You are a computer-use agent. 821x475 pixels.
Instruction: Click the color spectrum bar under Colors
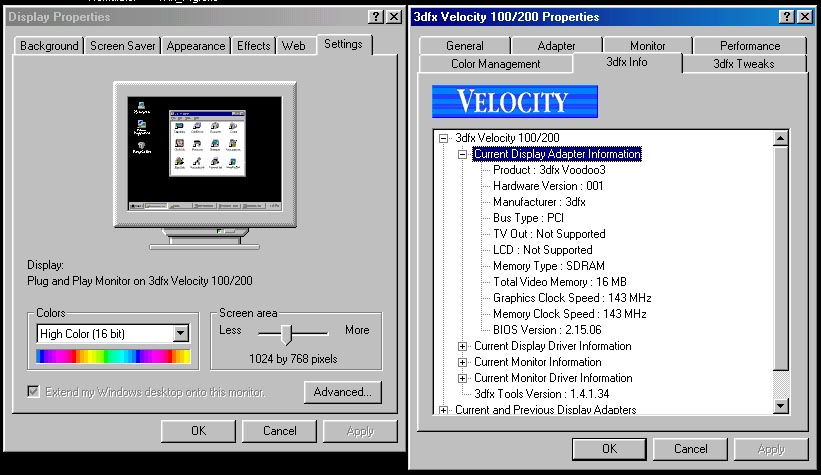tap(113, 356)
